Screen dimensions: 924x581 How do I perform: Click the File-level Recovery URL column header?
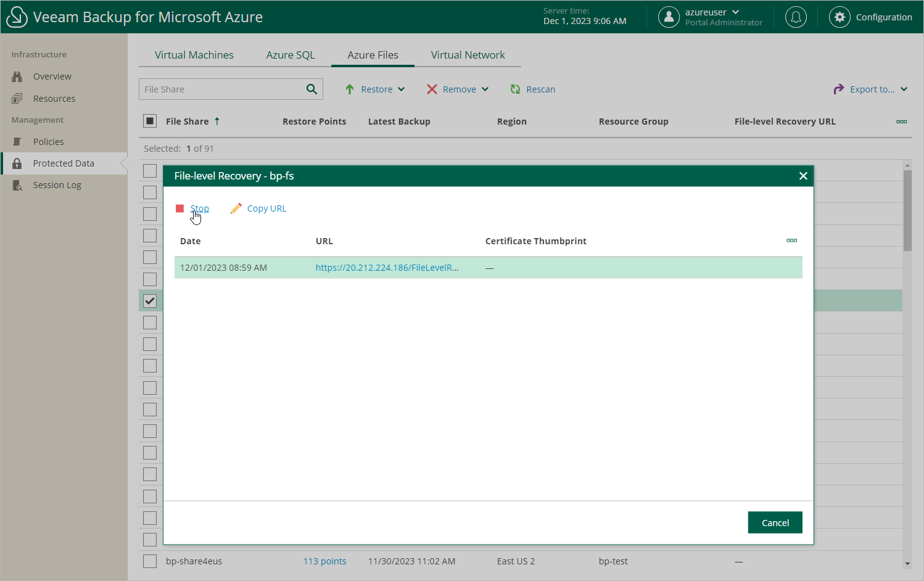coord(785,122)
